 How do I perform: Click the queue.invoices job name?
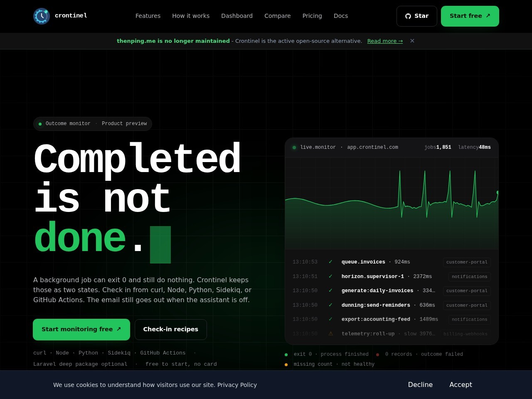363,262
